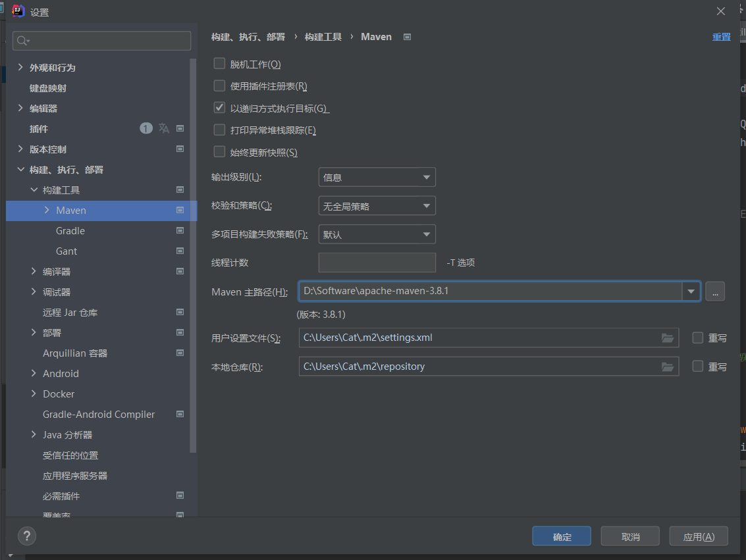Click project-level icon on 远程 Jar 仓库 row

(x=180, y=313)
